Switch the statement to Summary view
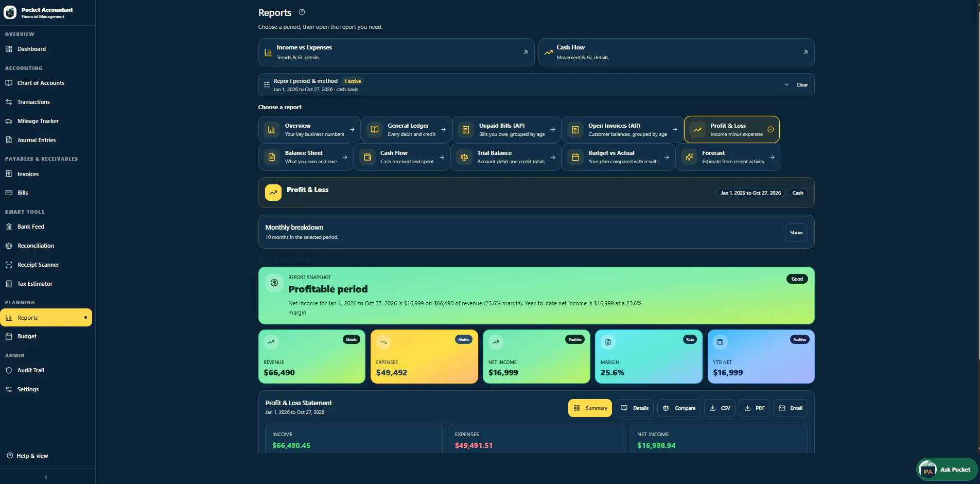980x484 pixels. 590,408
